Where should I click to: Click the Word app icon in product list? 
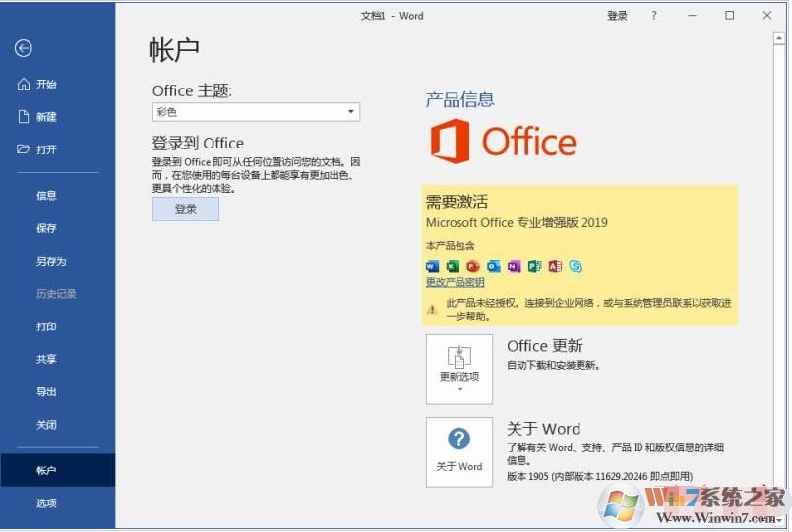(432, 266)
